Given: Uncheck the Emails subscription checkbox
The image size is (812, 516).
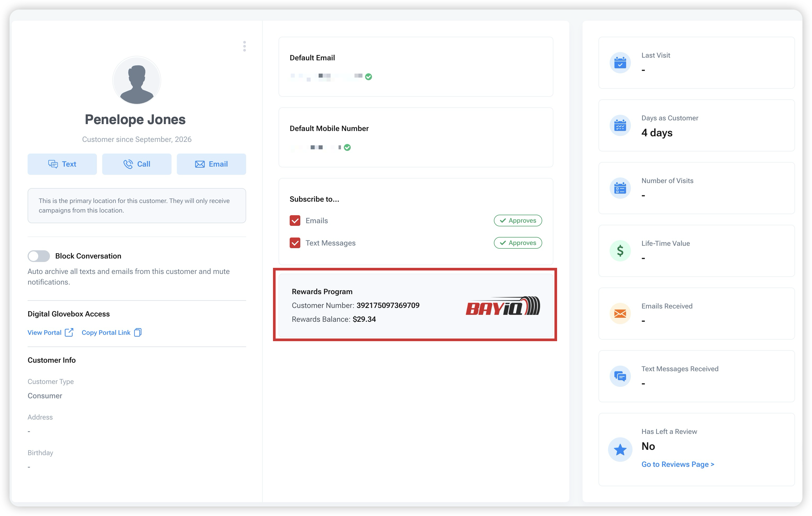Looking at the screenshot, I should 295,221.
